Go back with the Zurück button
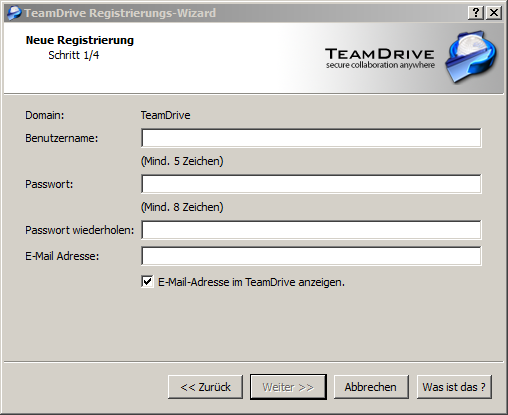 click(205, 387)
